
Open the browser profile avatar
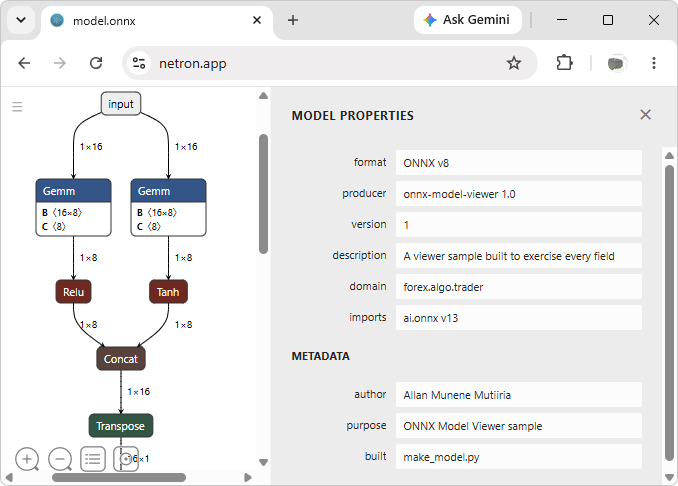pos(617,63)
